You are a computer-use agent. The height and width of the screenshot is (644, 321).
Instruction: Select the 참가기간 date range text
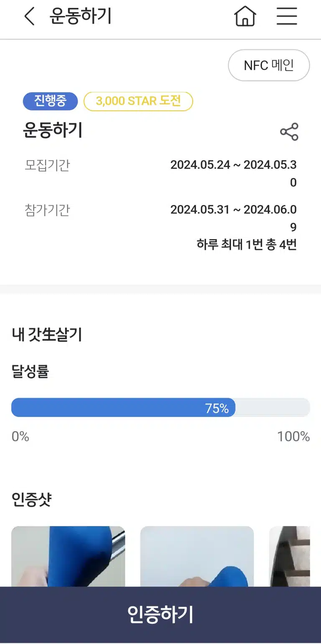(234, 218)
